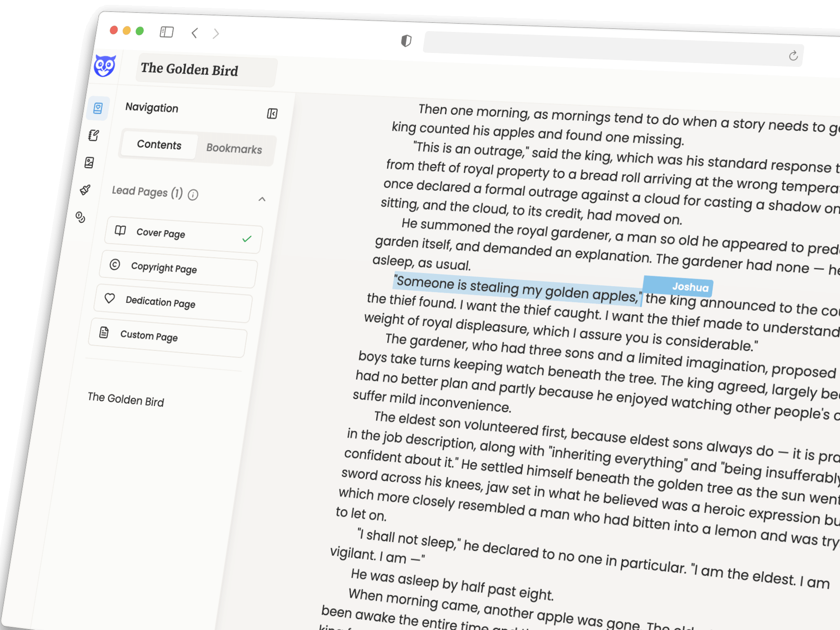Click the Dedication Page heart icon

coord(109,298)
